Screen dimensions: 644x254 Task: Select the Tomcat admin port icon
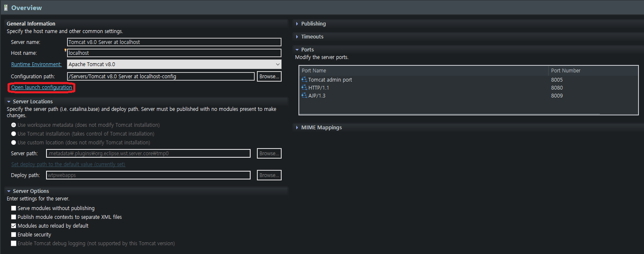tap(304, 80)
